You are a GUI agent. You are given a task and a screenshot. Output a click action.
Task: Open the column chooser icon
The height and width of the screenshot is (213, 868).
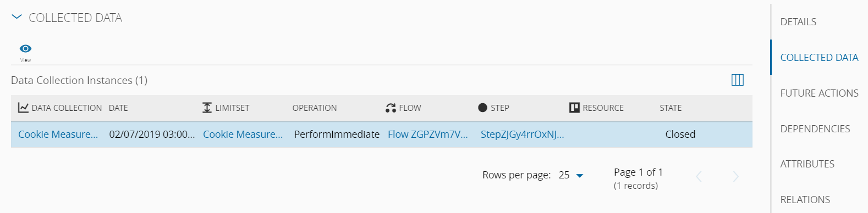click(x=738, y=80)
